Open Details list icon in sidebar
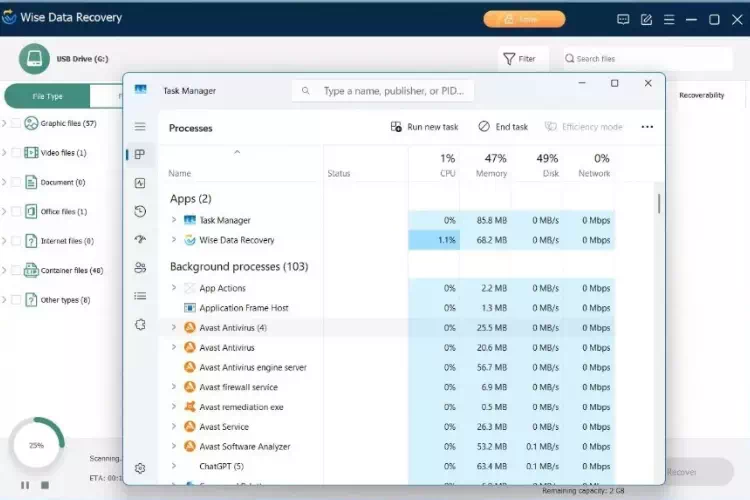 140,296
